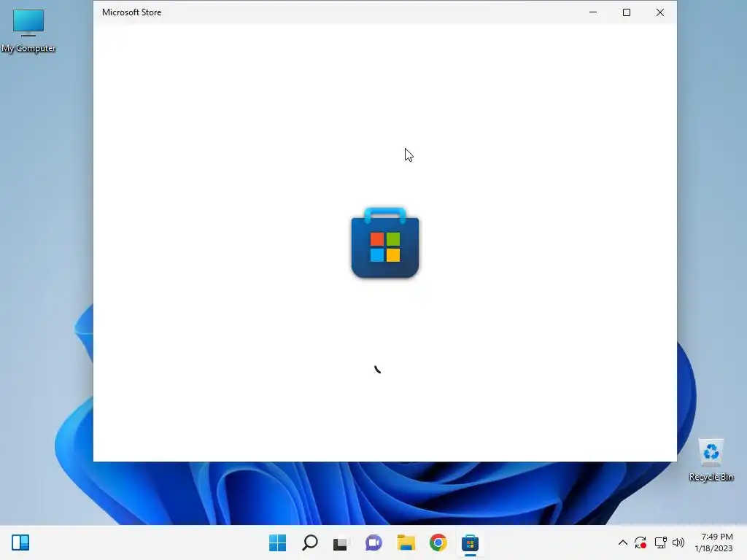Open the clock showing 7:49 PM

click(717, 537)
